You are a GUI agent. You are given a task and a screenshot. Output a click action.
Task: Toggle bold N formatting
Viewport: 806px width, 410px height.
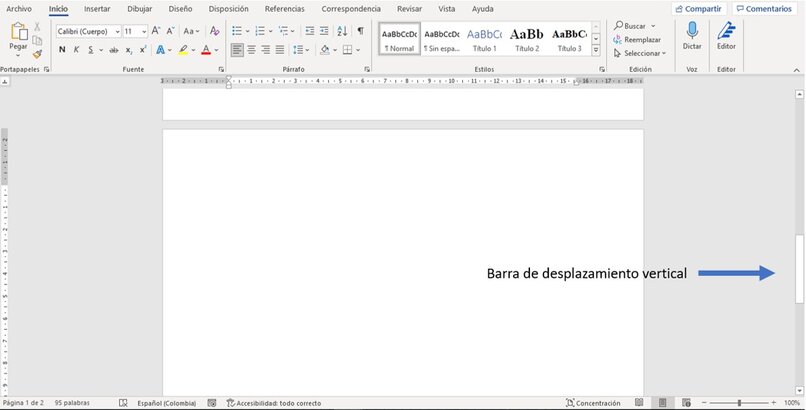click(x=62, y=50)
